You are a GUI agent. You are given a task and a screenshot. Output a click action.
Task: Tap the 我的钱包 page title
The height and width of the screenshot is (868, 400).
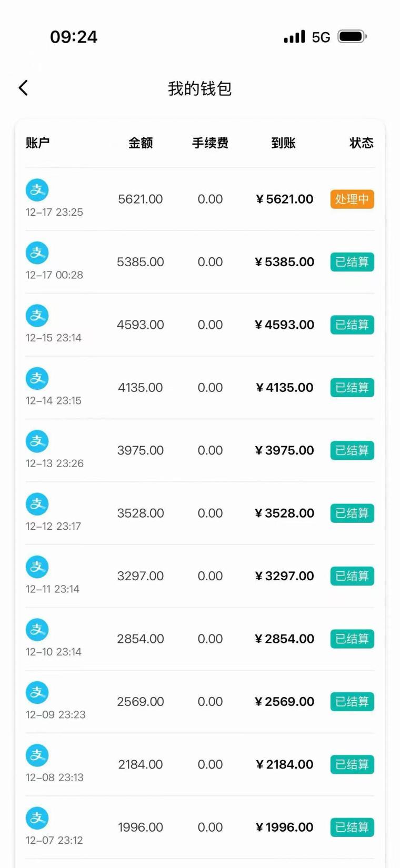coord(200,88)
